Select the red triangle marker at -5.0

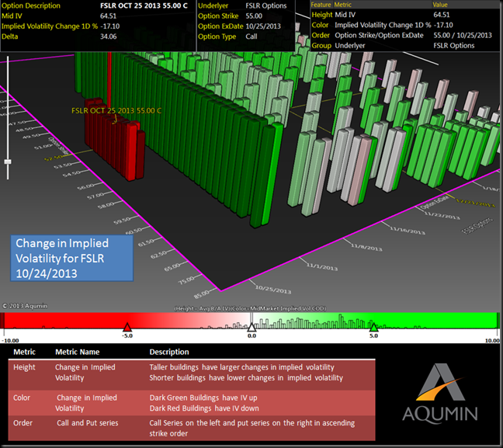click(127, 328)
